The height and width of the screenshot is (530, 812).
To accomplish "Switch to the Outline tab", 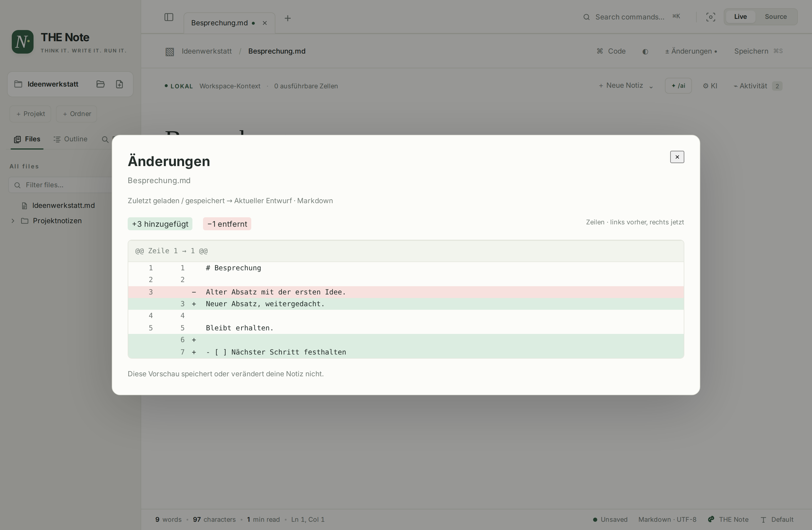I will (x=70, y=139).
